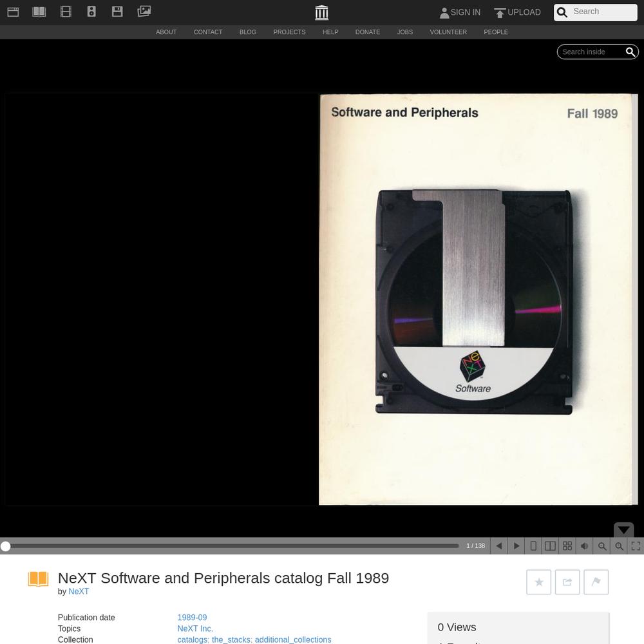Zoom in on the book page
The image size is (644, 644).
pos(619,546)
